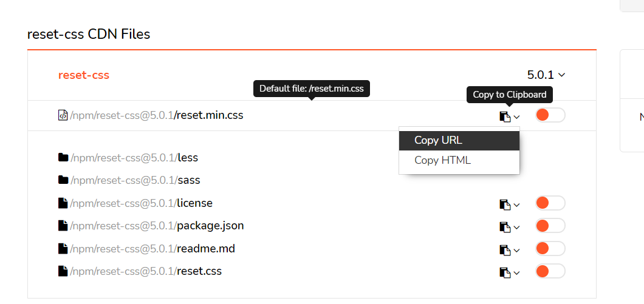Expand copy options chevron for license
The height and width of the screenshot is (304, 644).
(x=516, y=204)
